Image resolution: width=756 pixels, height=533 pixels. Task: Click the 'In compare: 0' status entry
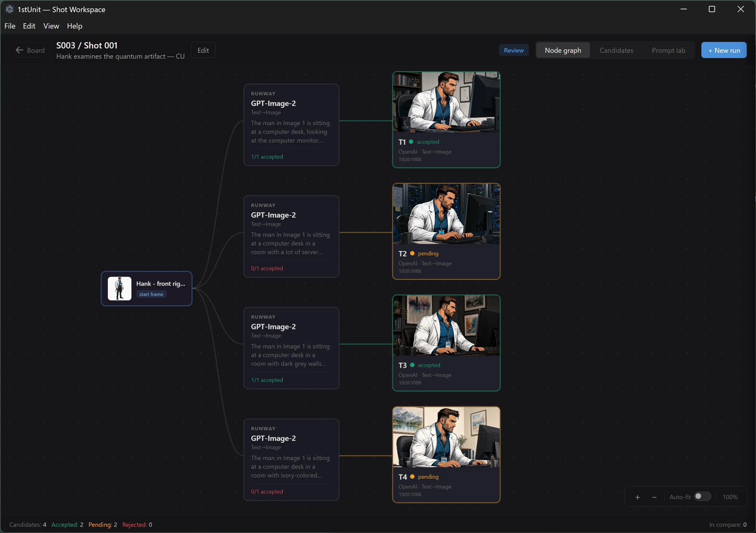(728, 524)
